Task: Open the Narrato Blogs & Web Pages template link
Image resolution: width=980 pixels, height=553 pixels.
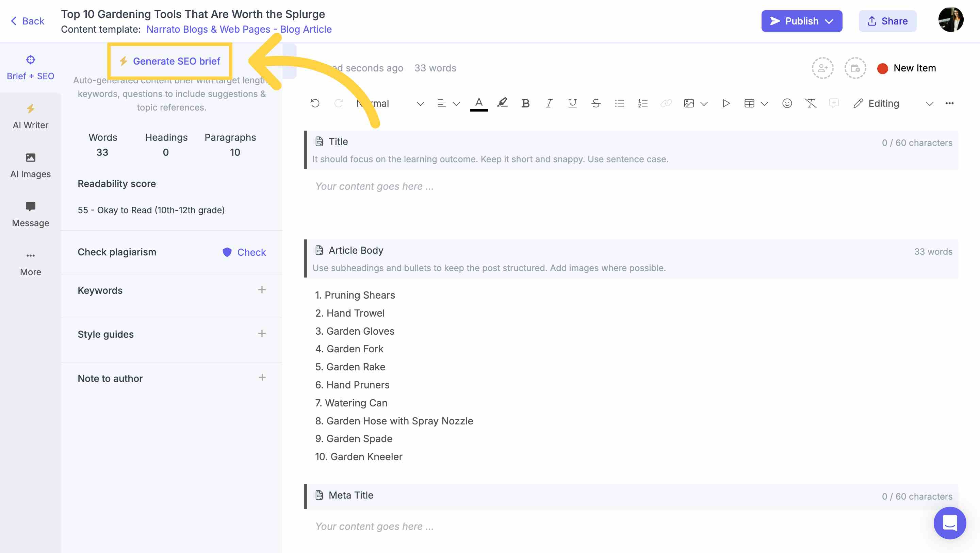Action: tap(239, 29)
